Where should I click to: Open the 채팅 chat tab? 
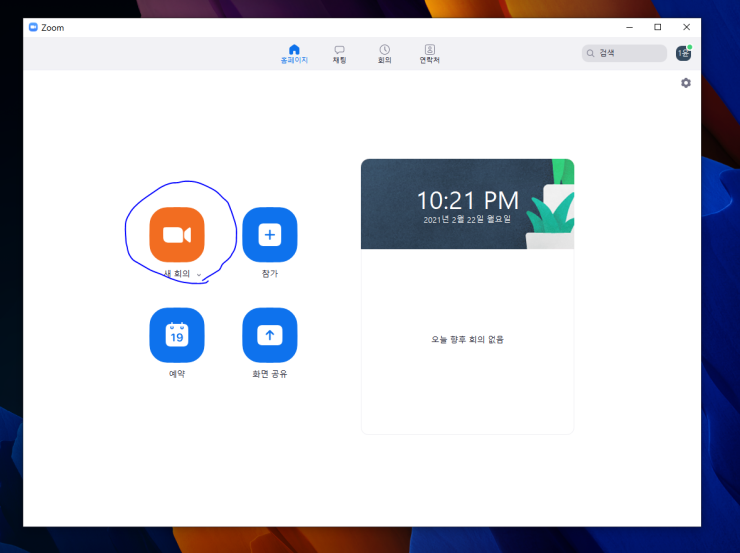coord(339,54)
